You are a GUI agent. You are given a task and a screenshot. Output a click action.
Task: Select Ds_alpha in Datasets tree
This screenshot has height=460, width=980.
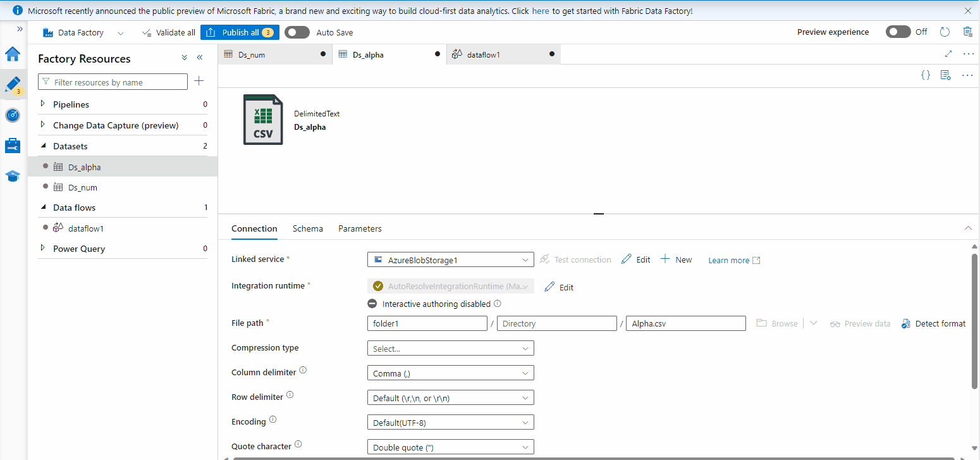(123, 167)
